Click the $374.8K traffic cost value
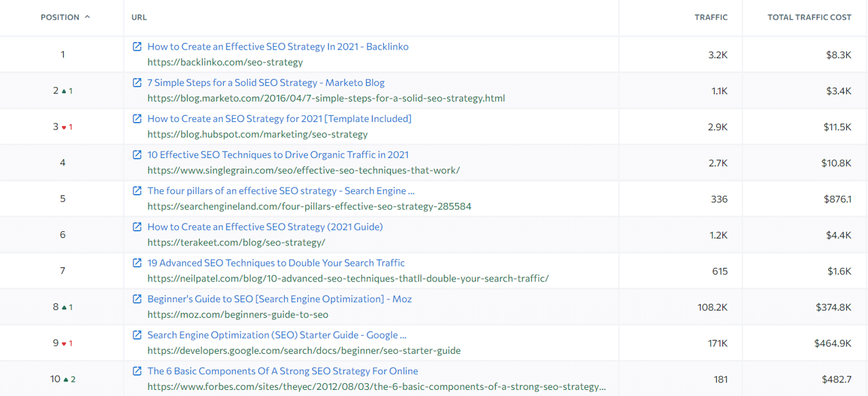The width and height of the screenshot is (868, 396). coord(834,307)
